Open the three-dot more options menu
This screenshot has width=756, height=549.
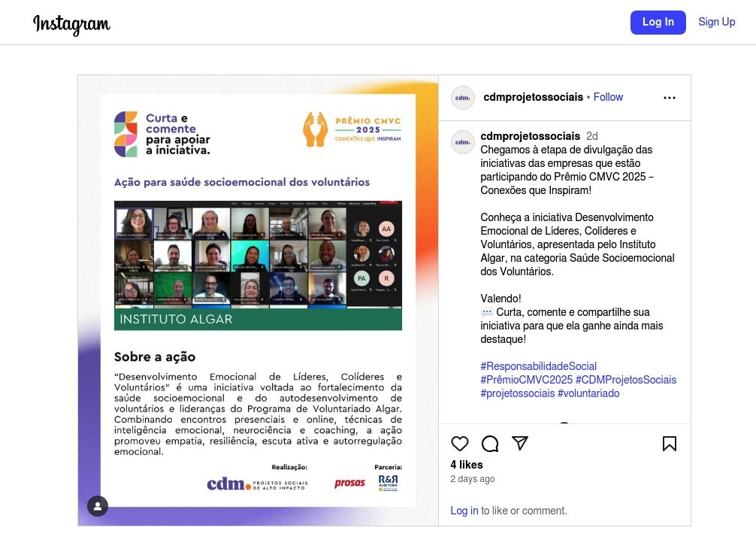pyautogui.click(x=670, y=98)
